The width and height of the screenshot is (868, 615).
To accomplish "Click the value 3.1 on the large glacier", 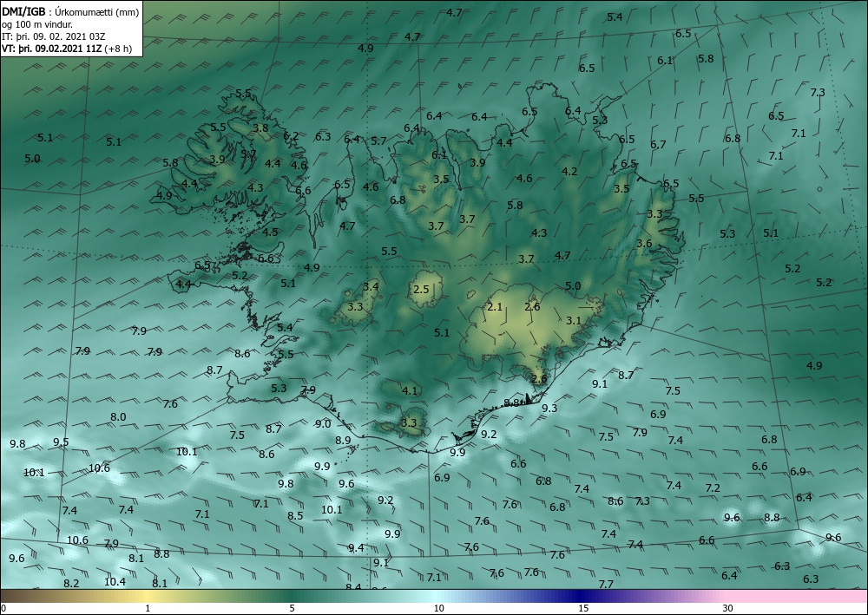I will point(574,321).
